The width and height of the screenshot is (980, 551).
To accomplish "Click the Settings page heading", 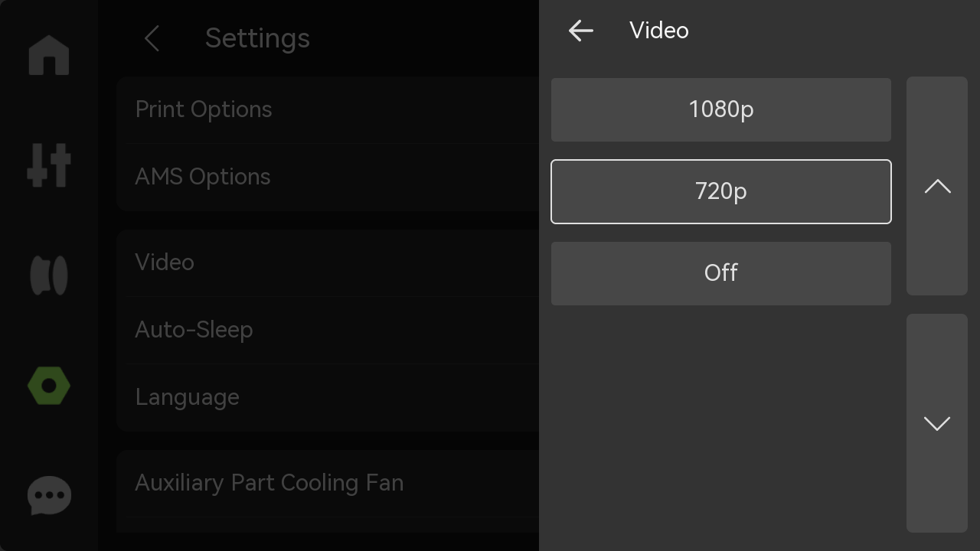I will click(x=257, y=38).
